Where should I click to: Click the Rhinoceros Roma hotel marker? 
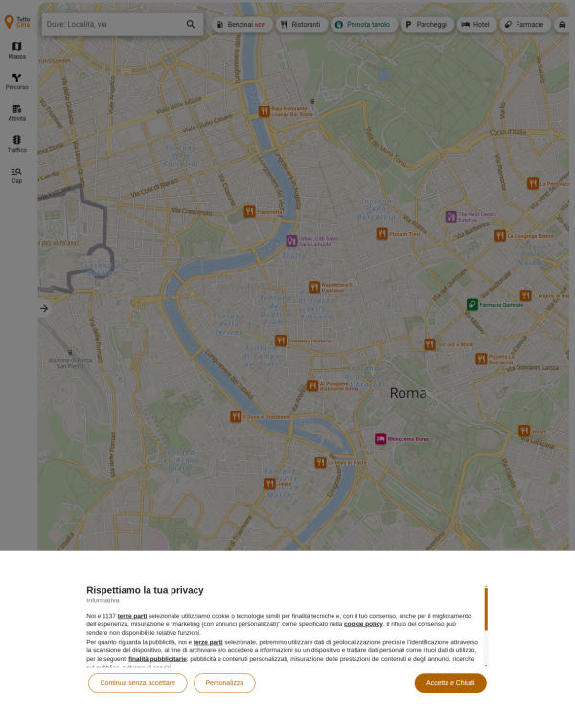[x=380, y=438]
